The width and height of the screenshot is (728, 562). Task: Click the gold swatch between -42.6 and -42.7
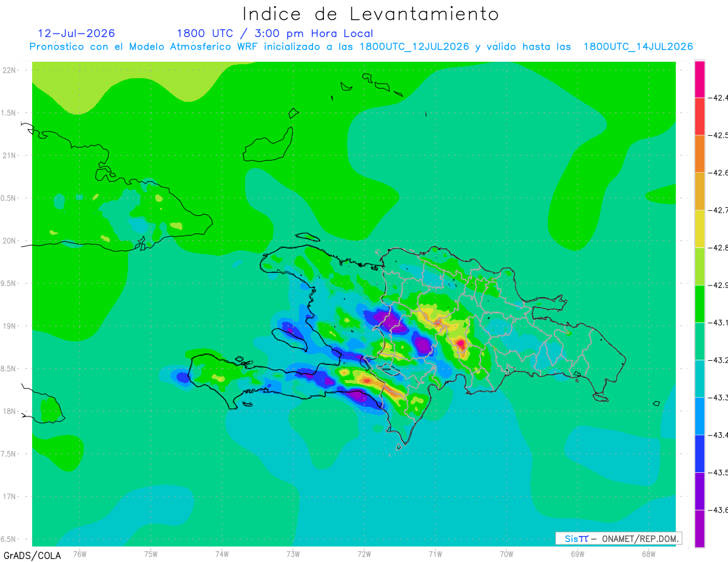click(699, 191)
